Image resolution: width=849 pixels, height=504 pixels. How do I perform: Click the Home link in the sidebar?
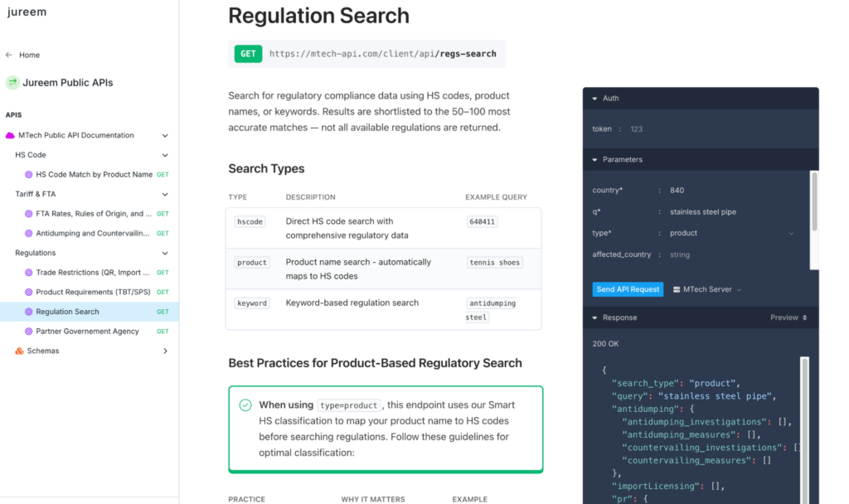pyautogui.click(x=29, y=55)
